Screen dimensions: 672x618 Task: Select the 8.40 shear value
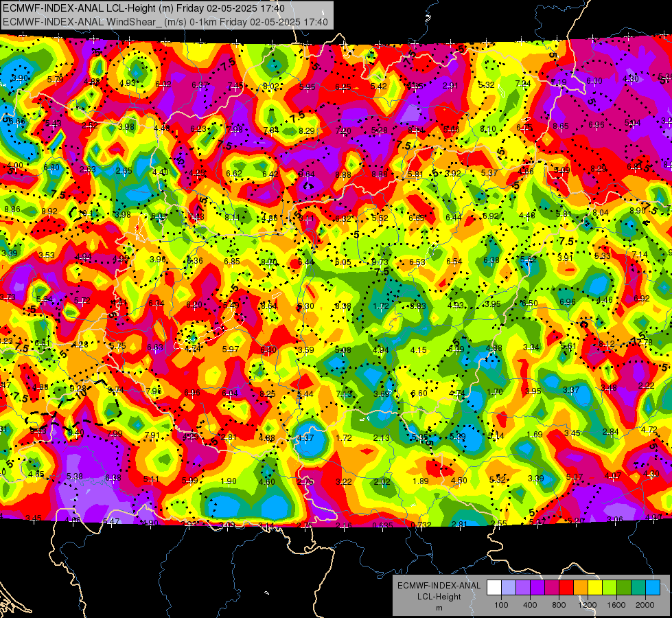(x=76, y=433)
